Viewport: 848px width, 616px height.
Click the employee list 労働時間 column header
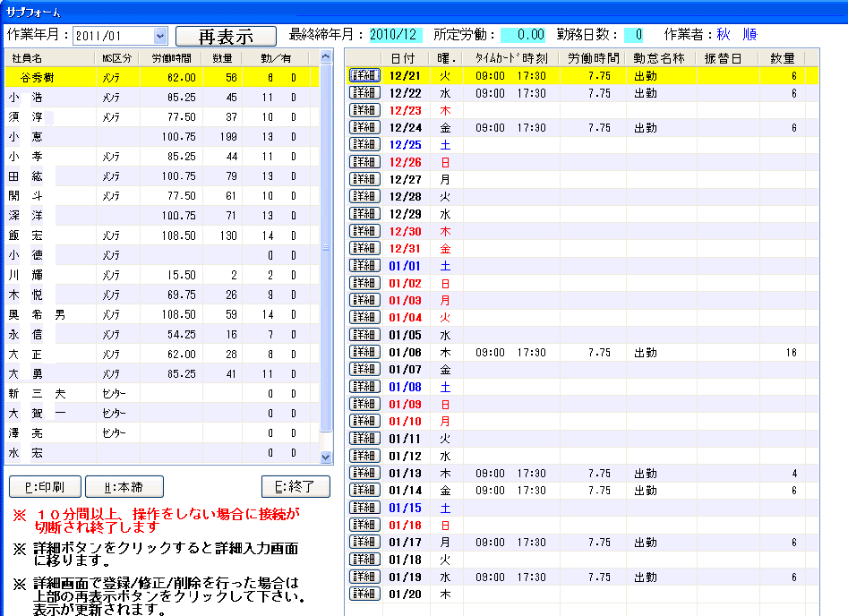[170, 58]
